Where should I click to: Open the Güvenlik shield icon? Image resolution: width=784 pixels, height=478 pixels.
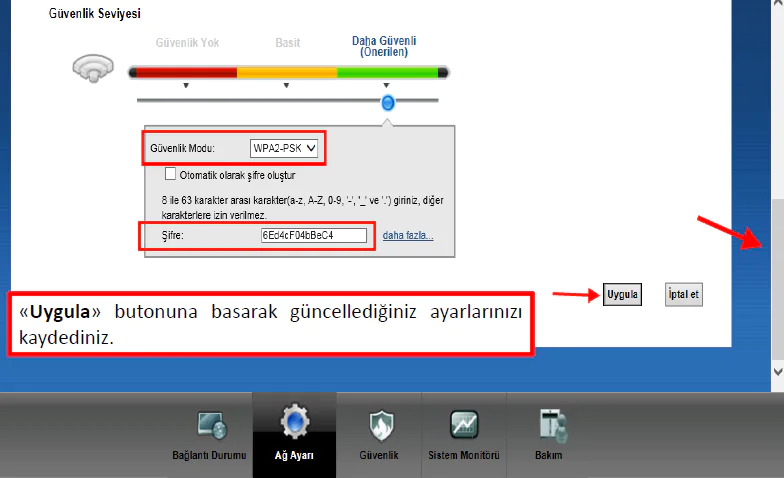[381, 426]
